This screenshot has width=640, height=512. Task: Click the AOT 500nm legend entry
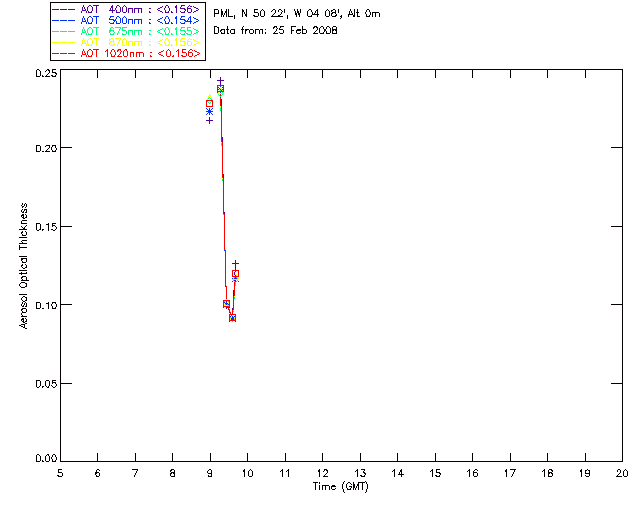[126, 20]
